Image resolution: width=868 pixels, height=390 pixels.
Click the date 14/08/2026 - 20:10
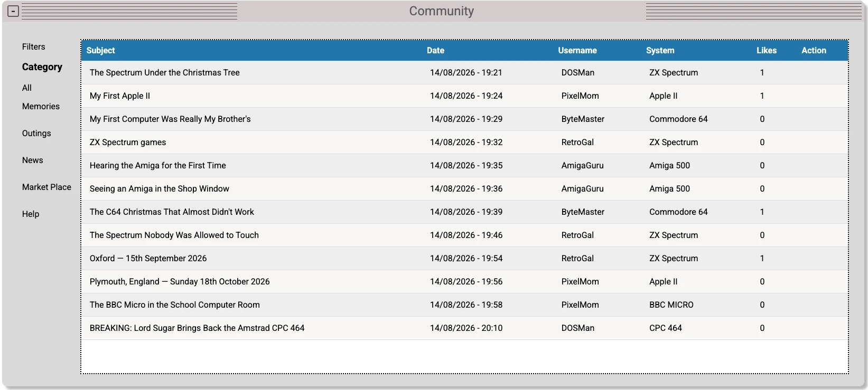(466, 328)
